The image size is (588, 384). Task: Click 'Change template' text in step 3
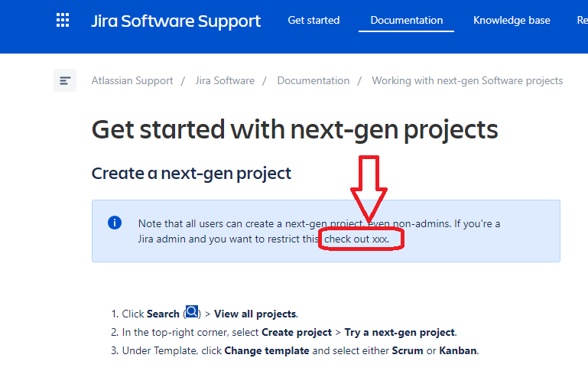point(267,350)
